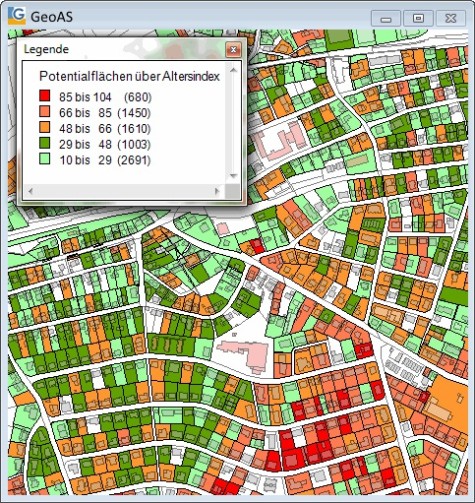Click legend horizontal scroll right arrow

[217, 191]
